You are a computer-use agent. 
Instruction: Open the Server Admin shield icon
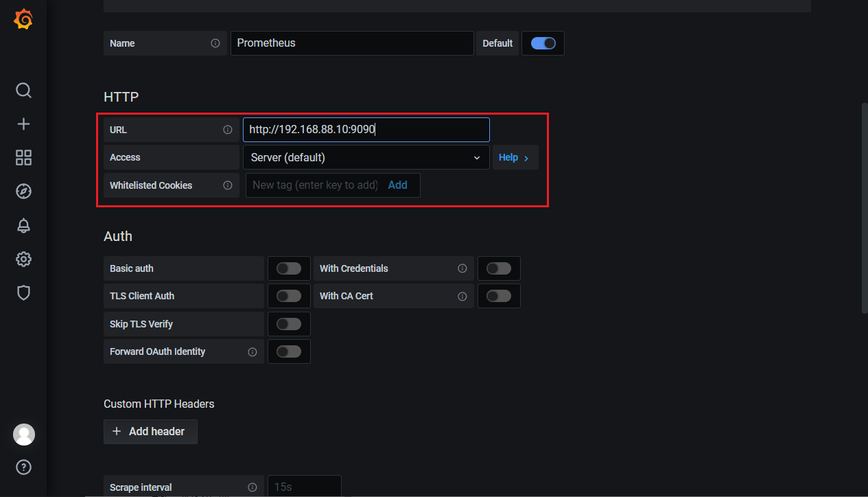[23, 293]
